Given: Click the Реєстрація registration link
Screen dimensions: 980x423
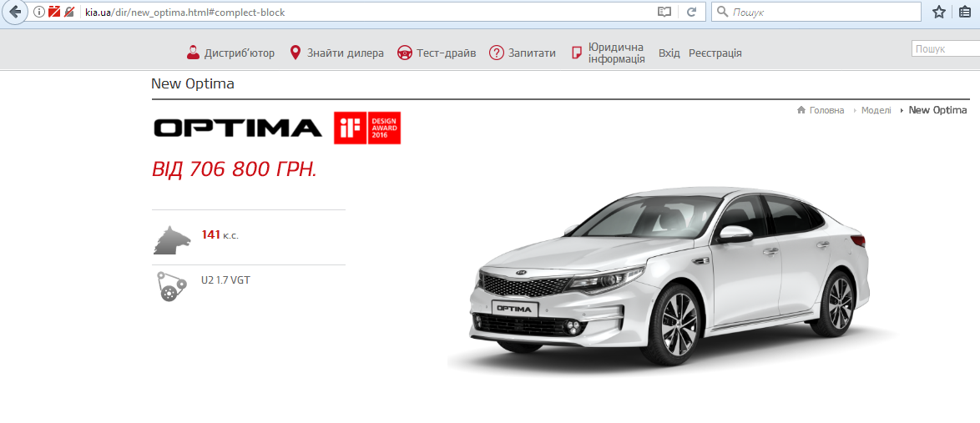Looking at the screenshot, I should point(715,53).
